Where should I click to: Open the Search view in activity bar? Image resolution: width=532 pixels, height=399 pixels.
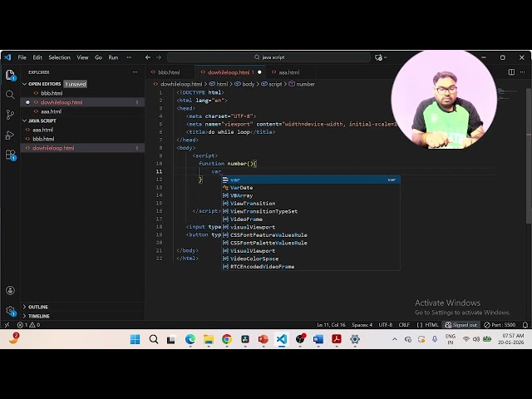tap(10, 95)
